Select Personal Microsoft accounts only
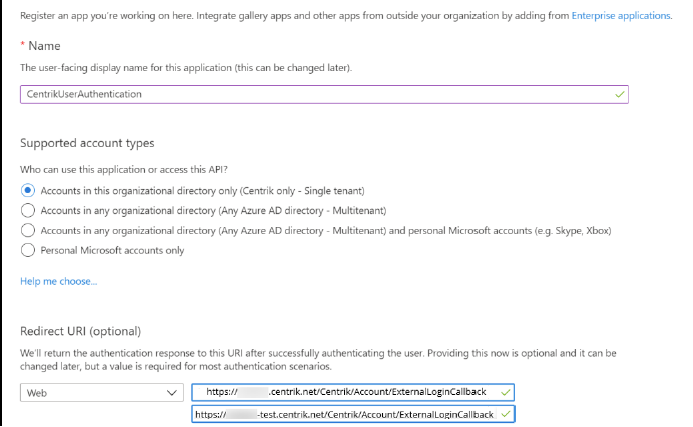Viewport: 693px width, 427px height. (28, 250)
